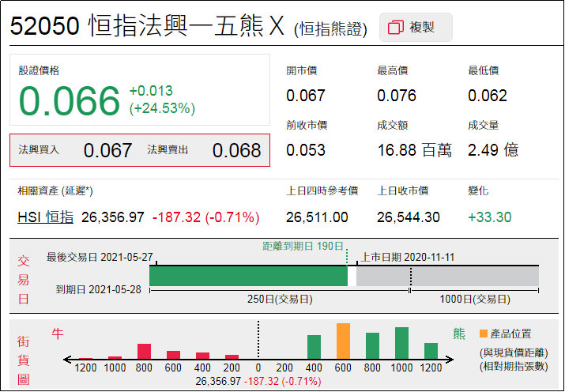The width and height of the screenshot is (565, 392).
Task: Click the 法興買入 bid price 0.067
Action: click(x=107, y=150)
